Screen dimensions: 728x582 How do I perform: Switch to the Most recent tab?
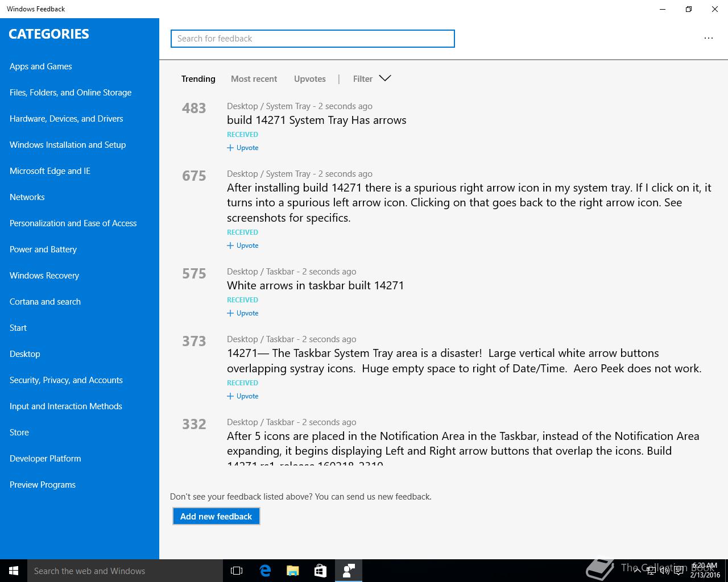pyautogui.click(x=254, y=79)
